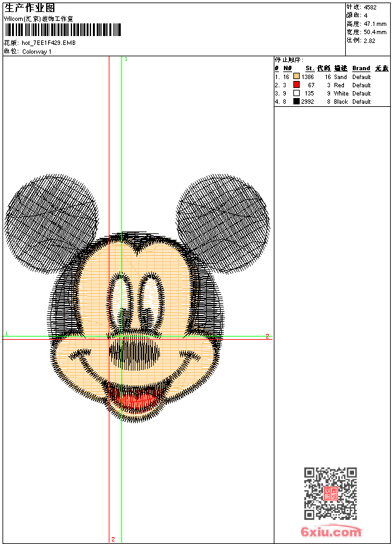Select the stitch count value '4582'
This screenshot has width=392, height=544.
[x=370, y=8]
